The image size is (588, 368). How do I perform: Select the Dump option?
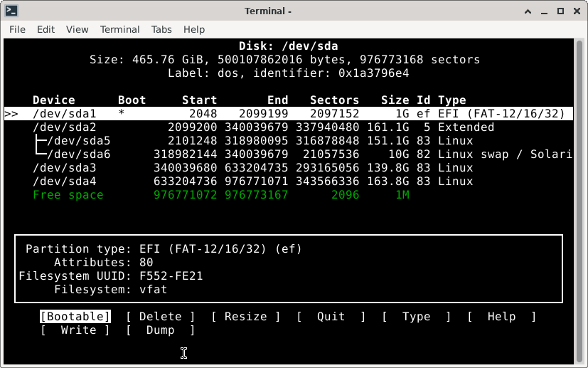coord(160,330)
